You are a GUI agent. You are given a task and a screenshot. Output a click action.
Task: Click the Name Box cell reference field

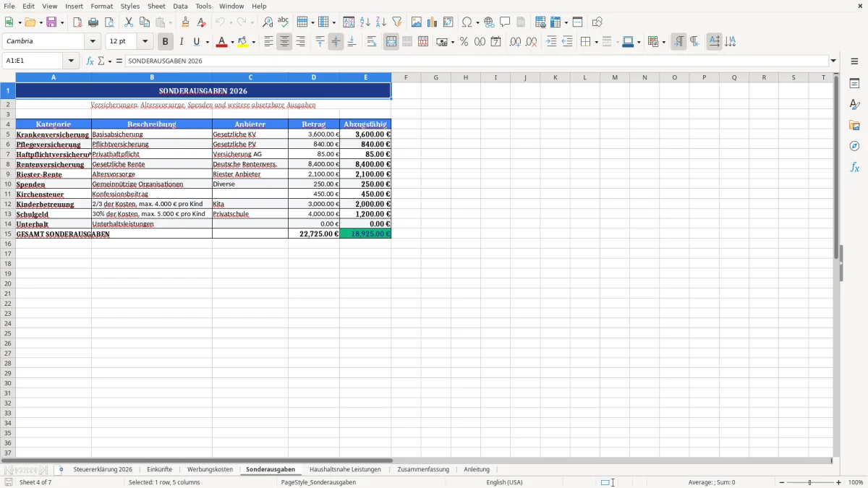[x=35, y=61]
